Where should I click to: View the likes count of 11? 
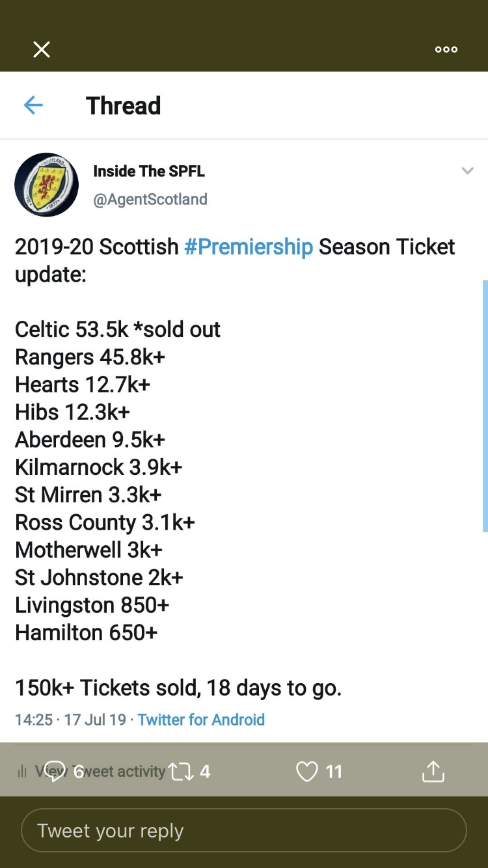(334, 772)
